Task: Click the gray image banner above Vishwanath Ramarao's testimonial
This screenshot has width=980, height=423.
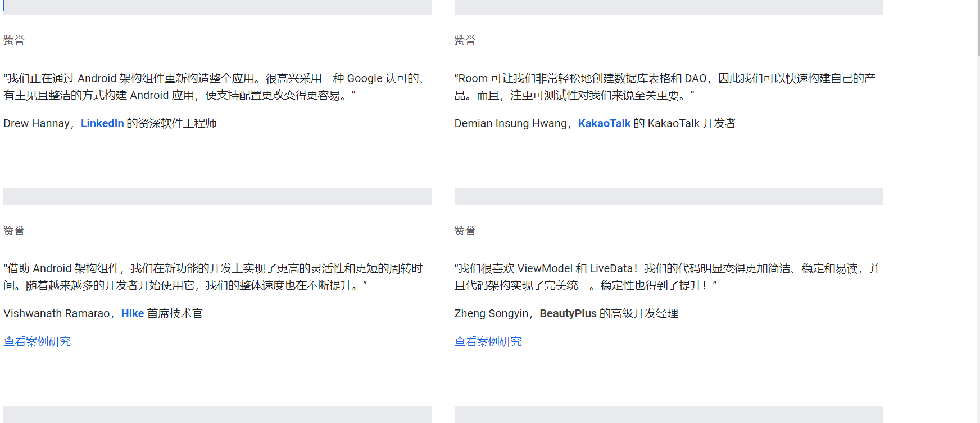Action: tap(217, 196)
